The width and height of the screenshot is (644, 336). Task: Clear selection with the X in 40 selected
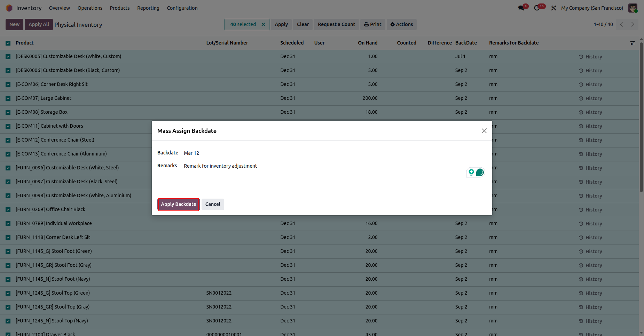pyautogui.click(x=264, y=24)
